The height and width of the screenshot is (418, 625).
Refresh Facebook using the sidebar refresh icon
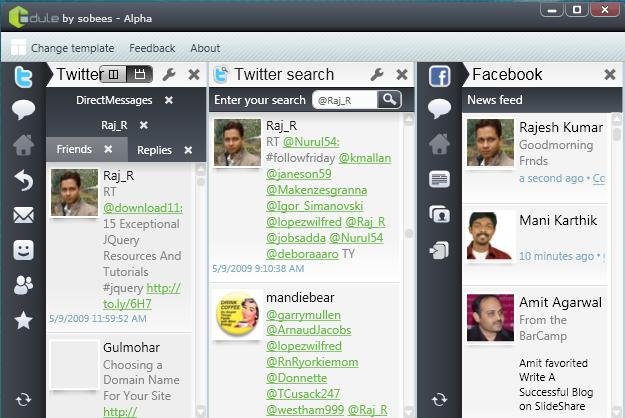click(440, 400)
